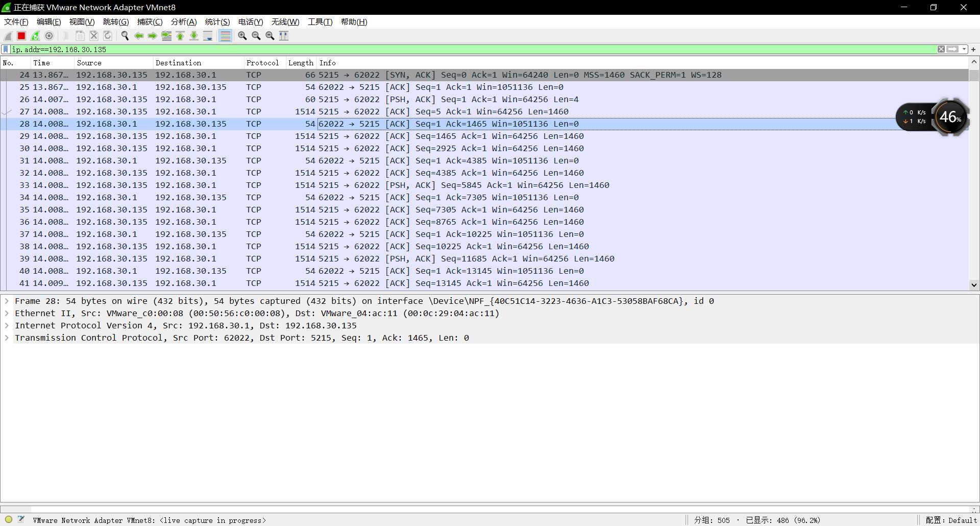980x526 pixels.
Task: Open the 帮助(H) menu
Action: pos(354,22)
